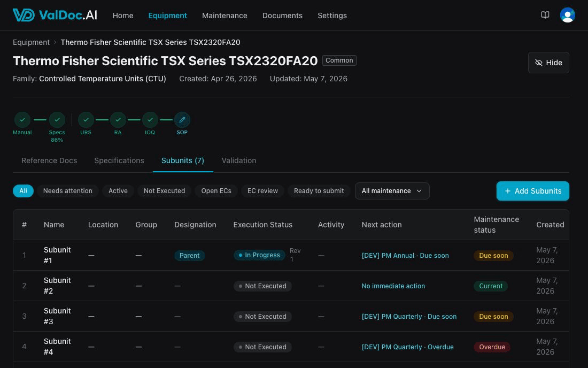This screenshot has width=588, height=368.
Task: Click the Overdue maintenance badge
Action: (492, 347)
